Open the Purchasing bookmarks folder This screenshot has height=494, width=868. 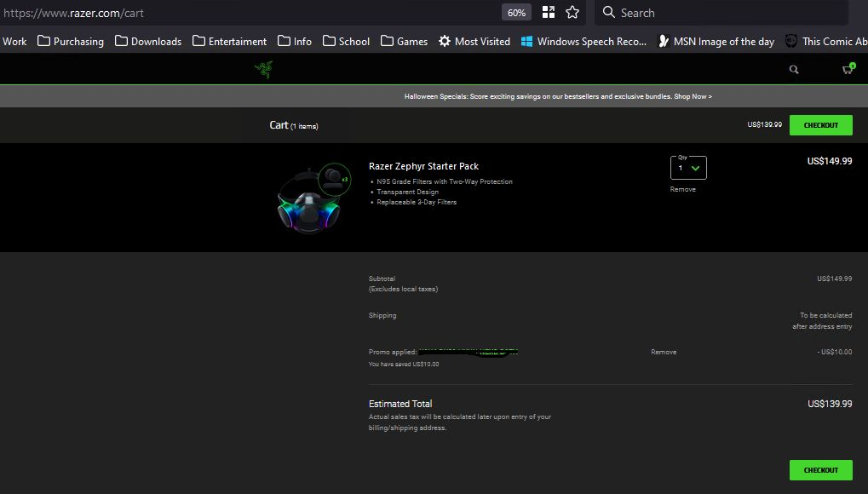[x=71, y=42]
